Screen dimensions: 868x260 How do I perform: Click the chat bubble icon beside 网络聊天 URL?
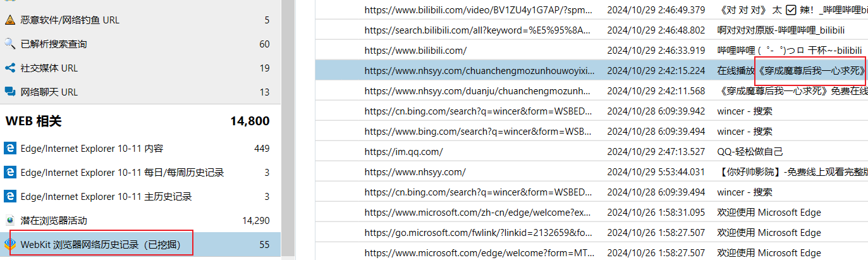9,92
